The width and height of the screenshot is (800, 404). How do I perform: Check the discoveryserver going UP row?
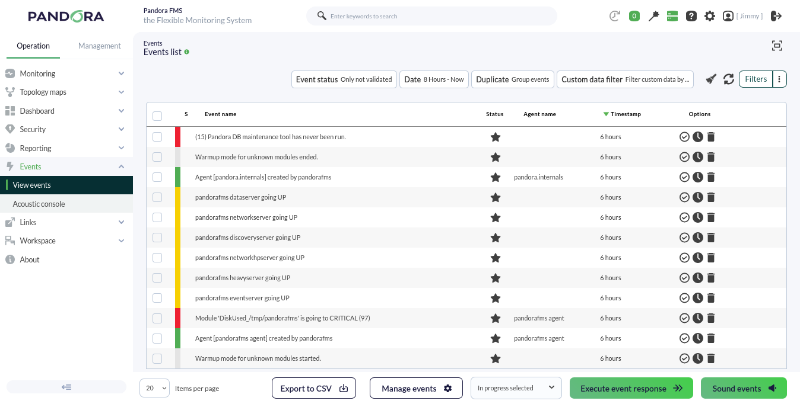point(157,238)
